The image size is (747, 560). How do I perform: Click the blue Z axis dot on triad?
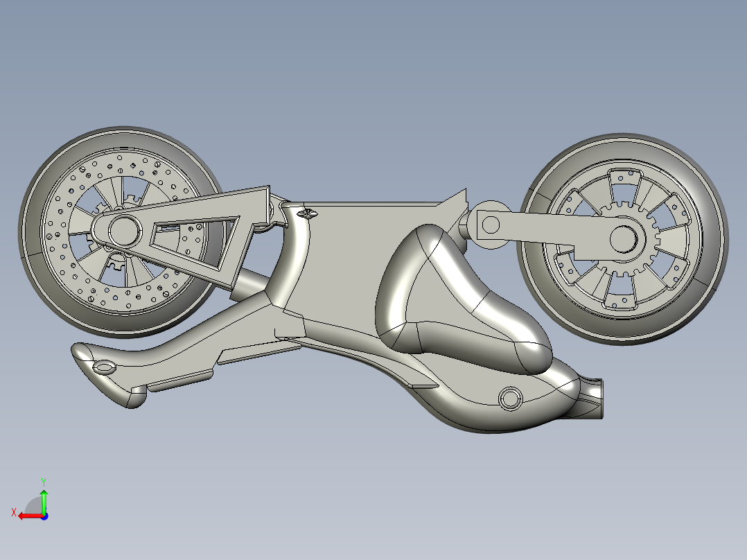(44, 516)
